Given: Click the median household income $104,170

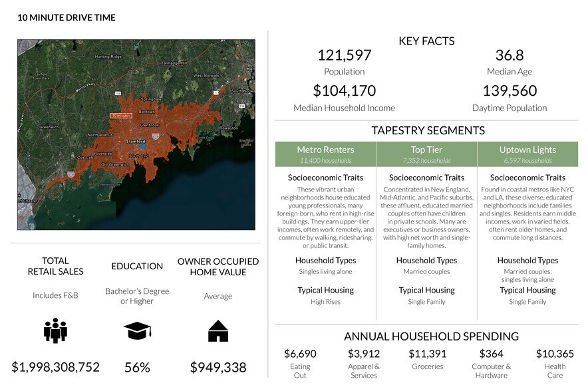Looking at the screenshot, I should [x=345, y=90].
